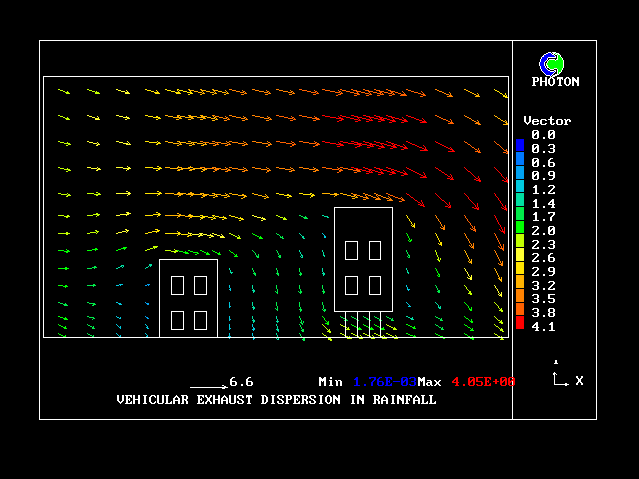This screenshot has width=639, height=479.
Task: Click the 1.2 legend value label
Action: pyautogui.click(x=543, y=189)
